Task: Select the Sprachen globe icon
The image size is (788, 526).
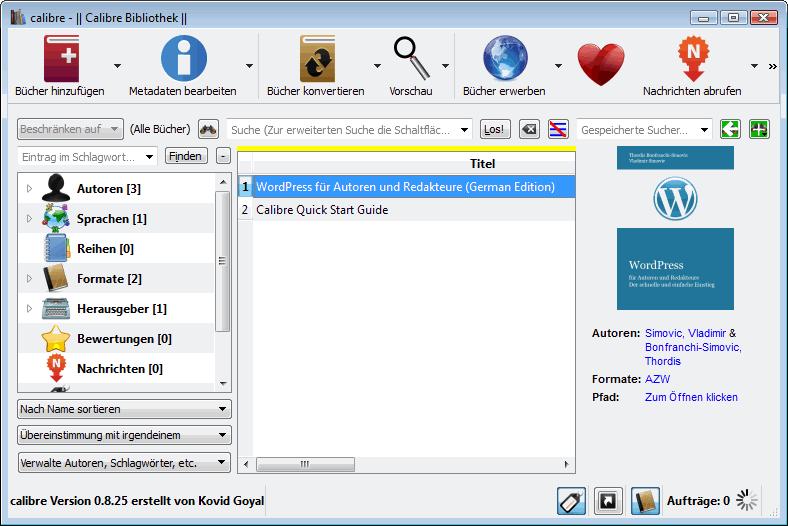Action: coord(56,218)
